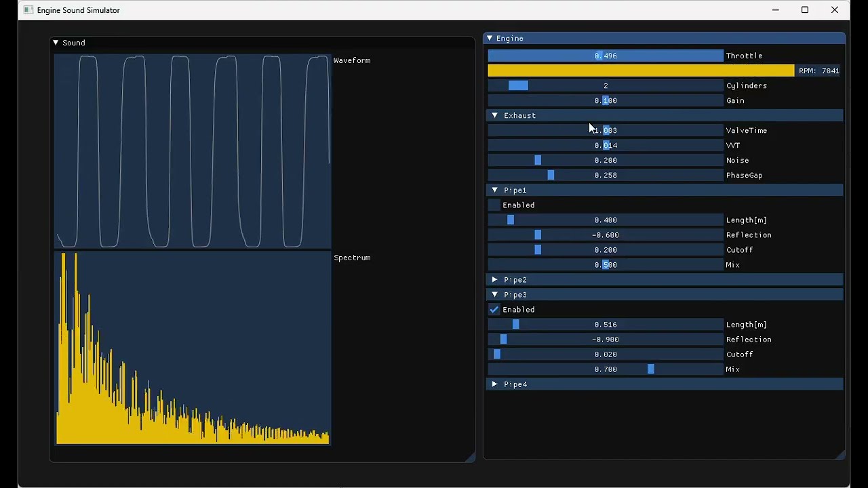Click the yellow RPM progress bar
The image size is (868, 488).
coord(641,70)
